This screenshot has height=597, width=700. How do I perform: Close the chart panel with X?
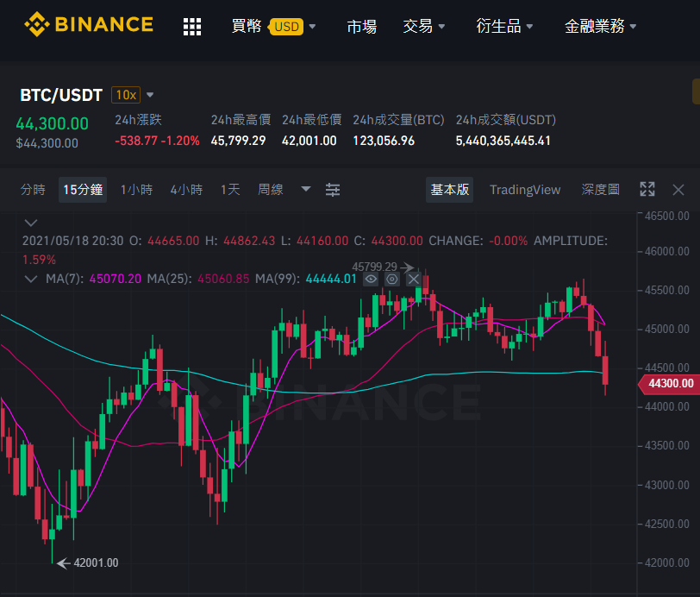point(678,190)
